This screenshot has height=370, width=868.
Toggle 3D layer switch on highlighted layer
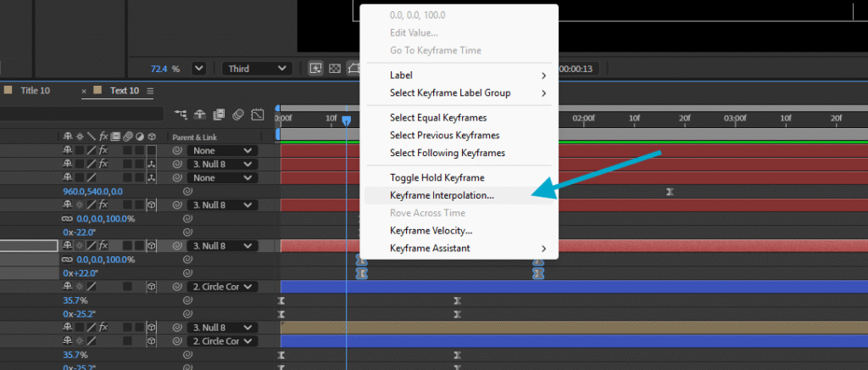coord(152,246)
